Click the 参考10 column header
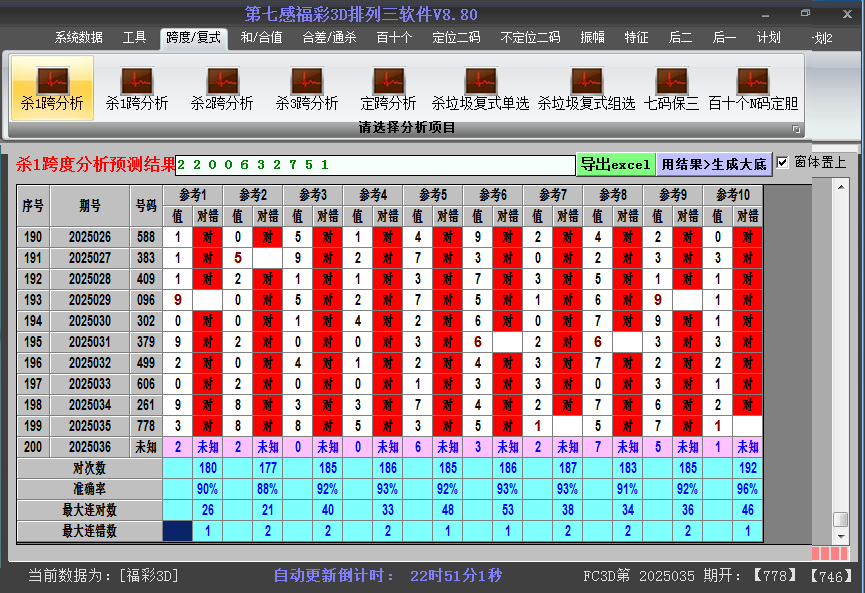 pos(733,195)
